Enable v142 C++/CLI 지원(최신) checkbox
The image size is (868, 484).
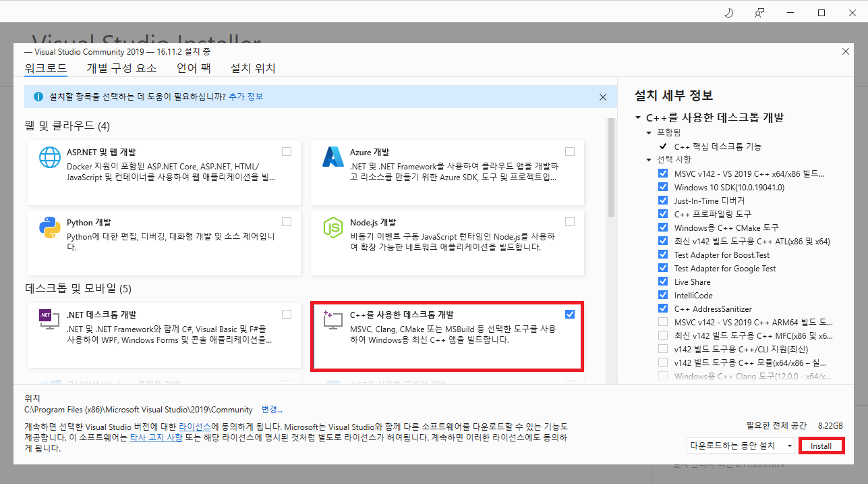[x=663, y=349]
